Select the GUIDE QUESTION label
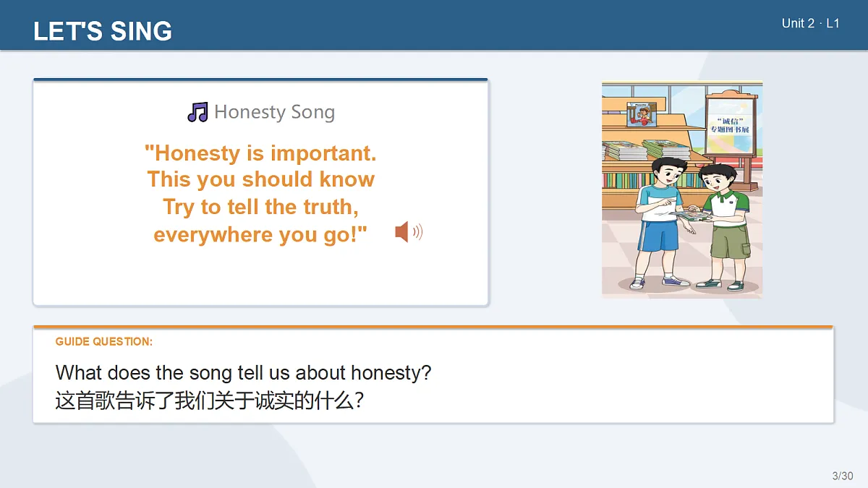868x488 pixels. [104, 342]
